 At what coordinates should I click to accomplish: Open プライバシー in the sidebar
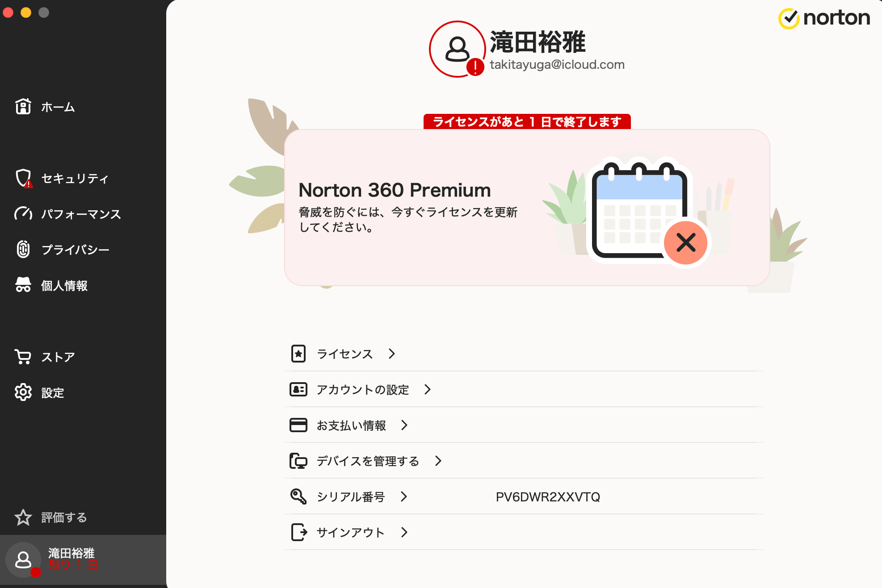coord(75,250)
